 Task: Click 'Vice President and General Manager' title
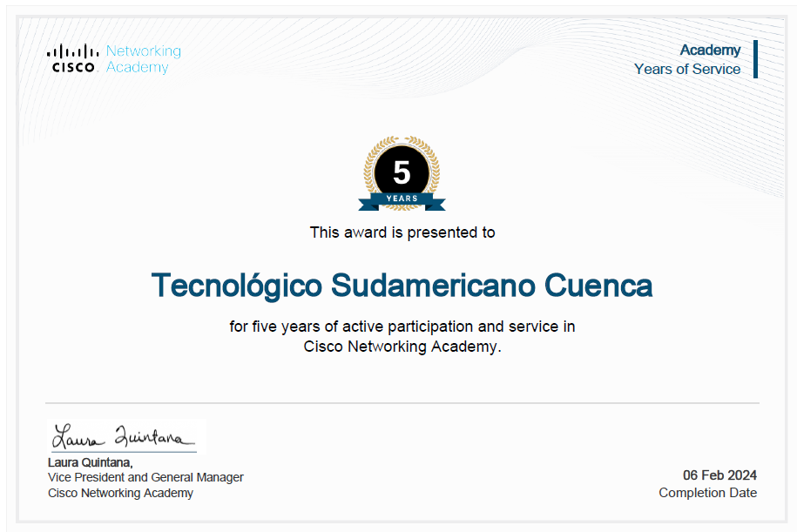pyautogui.click(x=145, y=478)
